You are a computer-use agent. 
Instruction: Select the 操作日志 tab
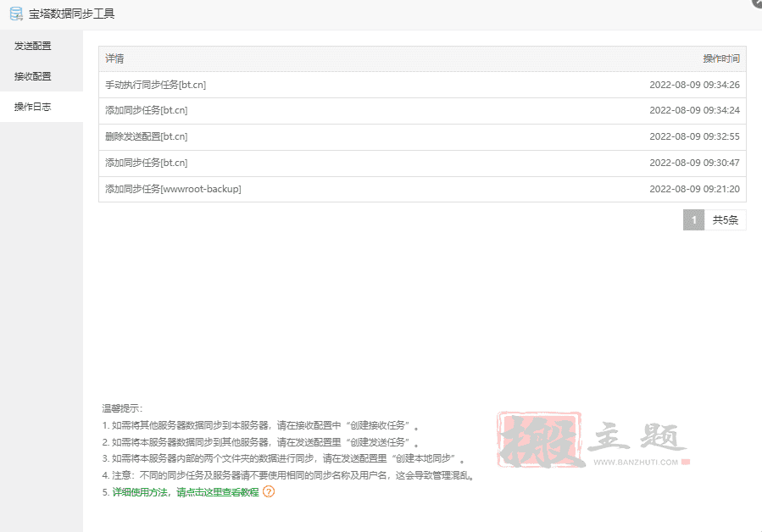coord(42,107)
